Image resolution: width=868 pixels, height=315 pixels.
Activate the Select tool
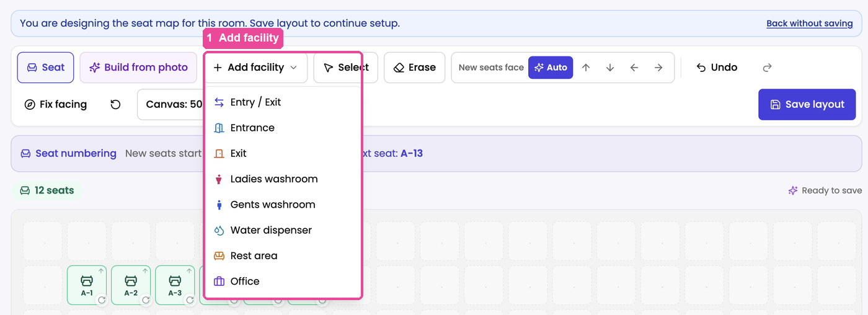click(346, 68)
